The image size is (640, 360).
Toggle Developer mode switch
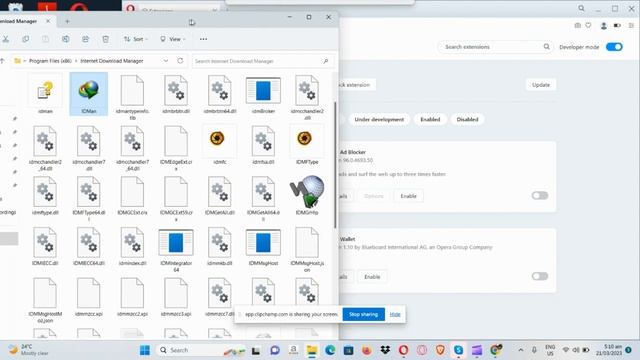pos(614,47)
